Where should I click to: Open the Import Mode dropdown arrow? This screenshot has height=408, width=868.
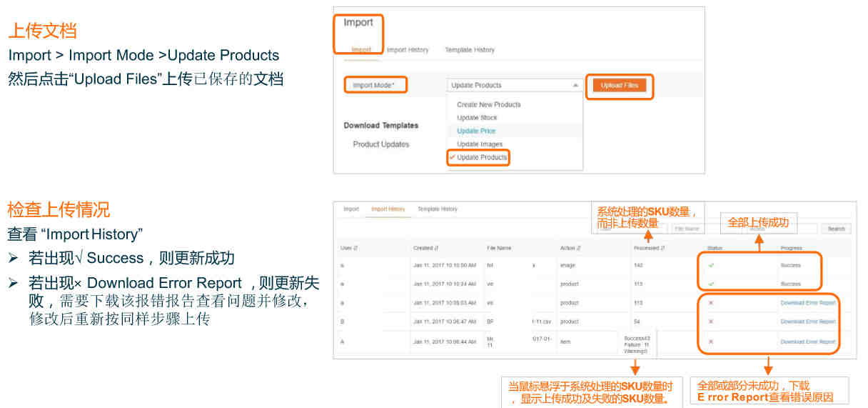click(x=575, y=85)
